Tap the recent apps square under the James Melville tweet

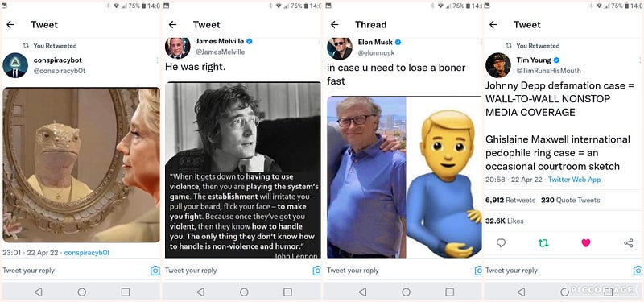[287, 292]
